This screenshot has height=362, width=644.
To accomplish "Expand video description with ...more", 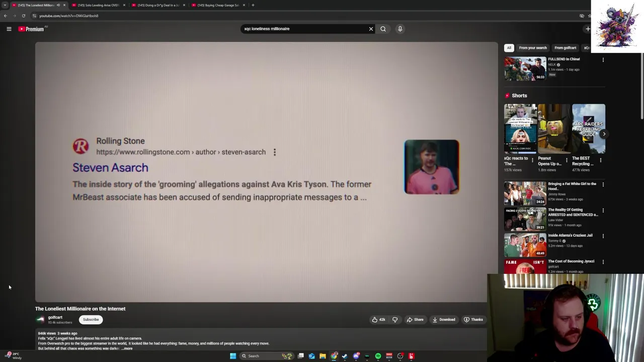I will tap(127, 348).
